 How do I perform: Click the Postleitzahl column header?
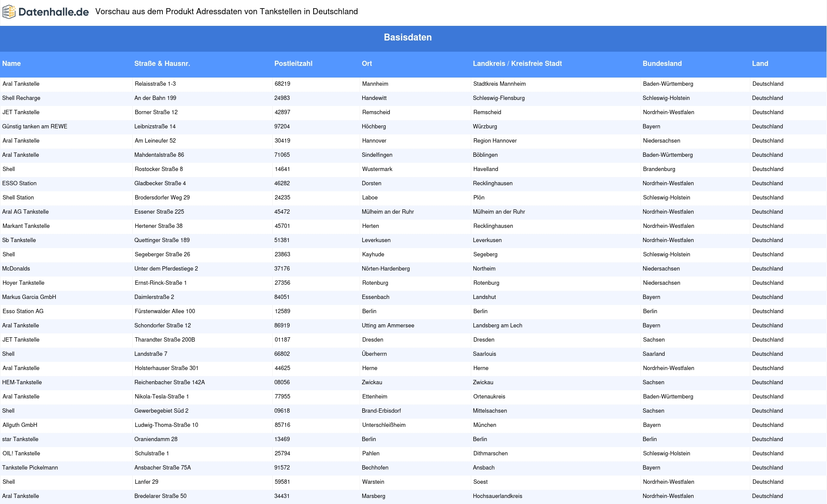(293, 63)
